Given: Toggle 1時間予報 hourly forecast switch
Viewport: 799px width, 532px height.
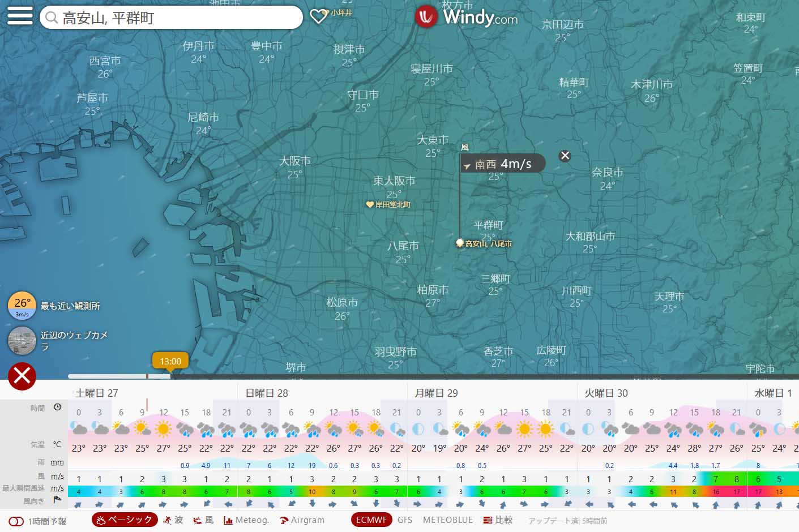Looking at the screenshot, I should (16, 521).
